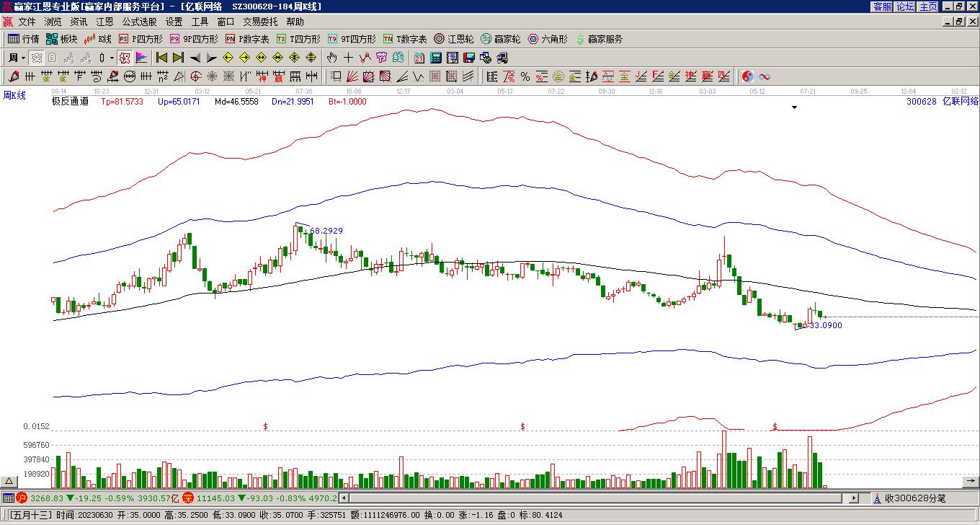The width and height of the screenshot is (980, 525).
Task: Open the P数字表 tool
Action: pos(247,39)
